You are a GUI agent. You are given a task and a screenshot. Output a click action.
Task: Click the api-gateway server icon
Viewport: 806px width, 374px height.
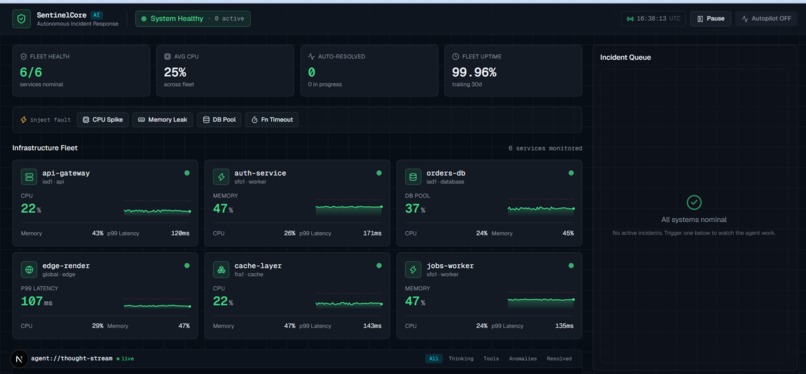pos(29,177)
